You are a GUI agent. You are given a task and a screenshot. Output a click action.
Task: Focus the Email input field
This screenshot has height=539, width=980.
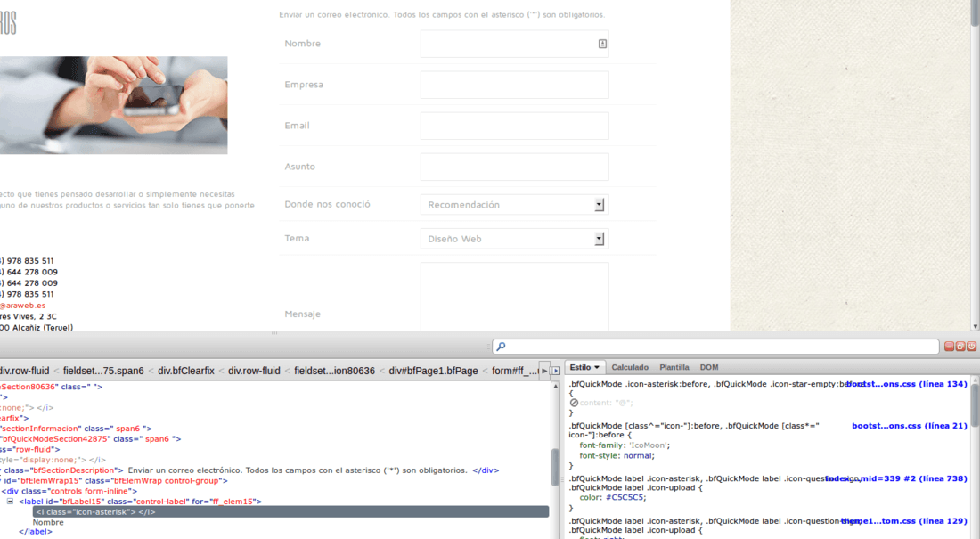(x=514, y=126)
